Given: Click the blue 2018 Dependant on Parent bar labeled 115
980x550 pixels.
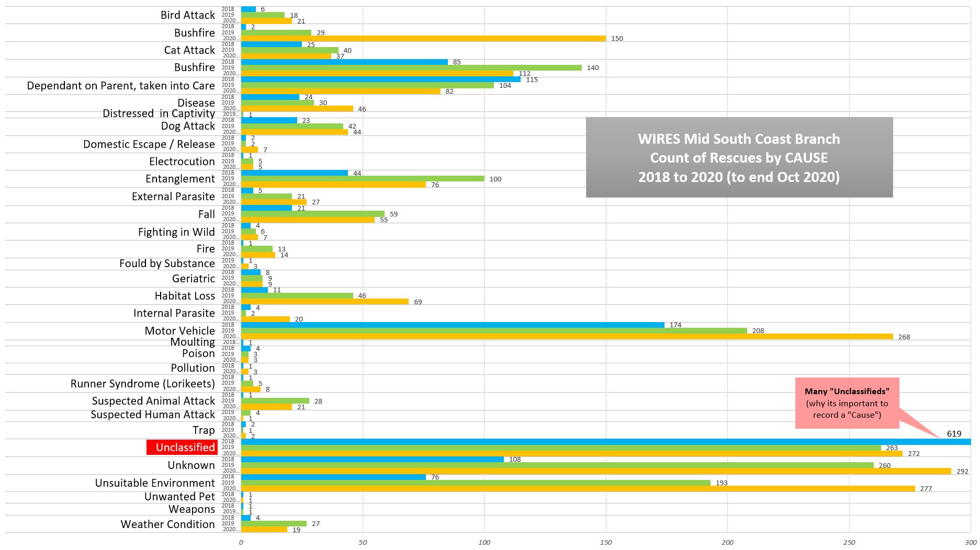Looking at the screenshot, I should (x=380, y=79).
